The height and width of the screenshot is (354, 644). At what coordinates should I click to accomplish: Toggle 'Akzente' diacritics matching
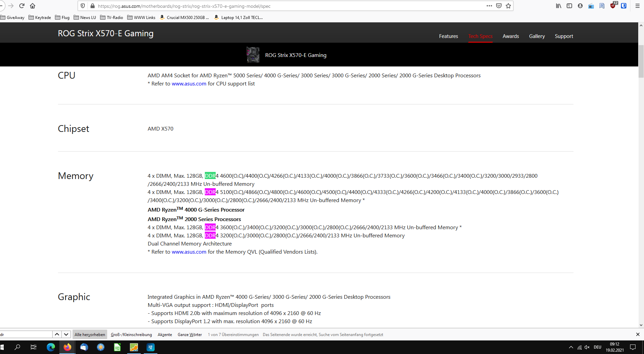tap(165, 335)
